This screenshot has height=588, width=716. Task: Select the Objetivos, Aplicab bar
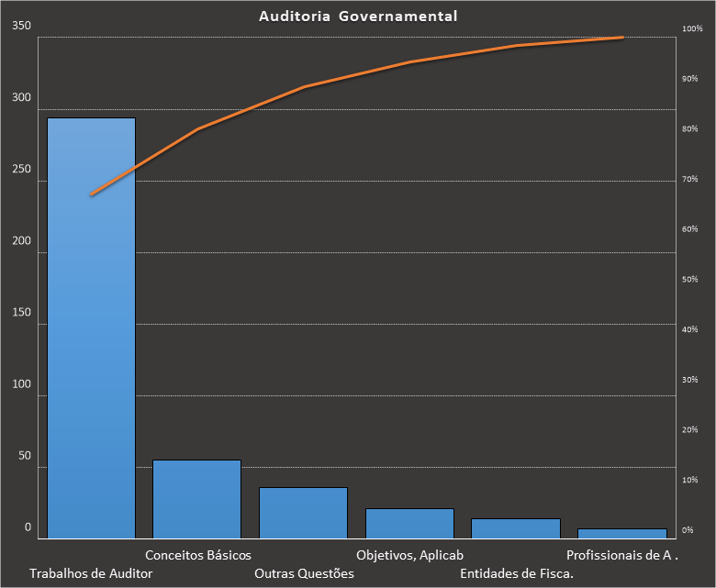(x=409, y=523)
